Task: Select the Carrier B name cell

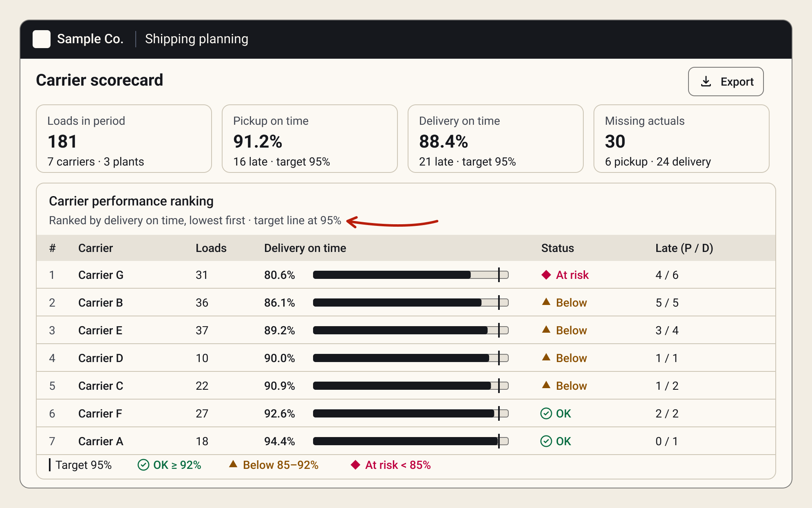Action: pos(100,303)
